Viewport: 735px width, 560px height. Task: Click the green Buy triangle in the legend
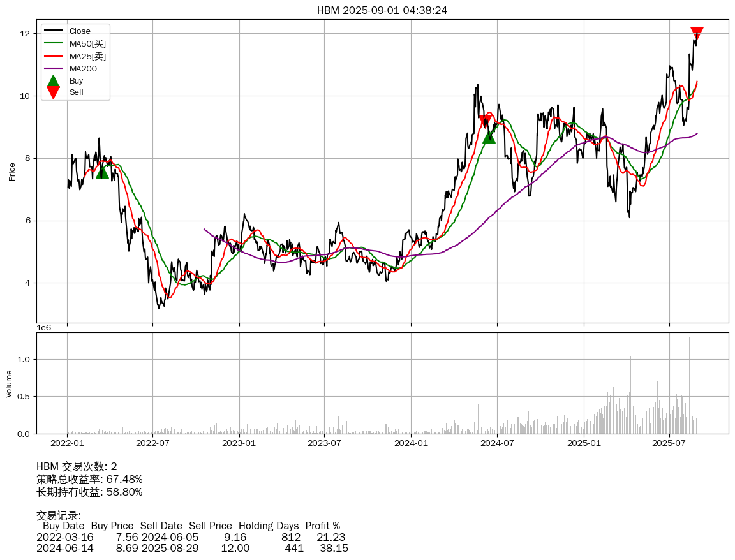pos(53,81)
